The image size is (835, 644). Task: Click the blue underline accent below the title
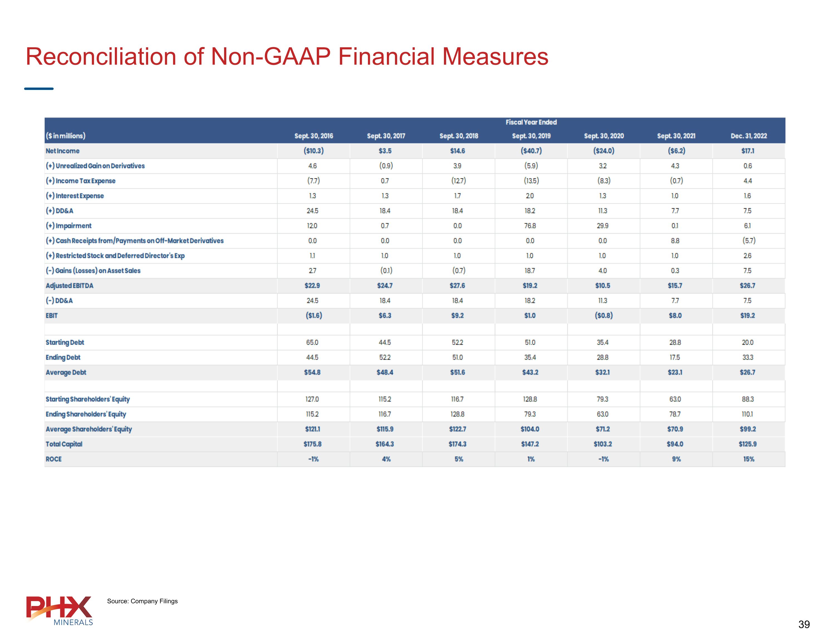(x=39, y=89)
